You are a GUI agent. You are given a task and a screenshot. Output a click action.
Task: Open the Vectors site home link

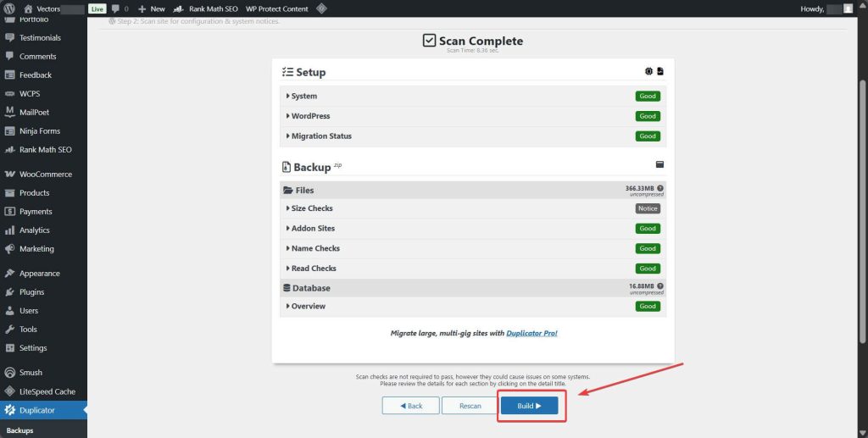pyautogui.click(x=42, y=8)
